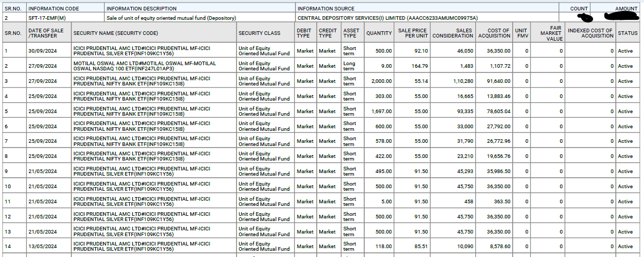Select sales consideration 31,790
The width and height of the screenshot is (644, 257).
(x=465, y=141)
